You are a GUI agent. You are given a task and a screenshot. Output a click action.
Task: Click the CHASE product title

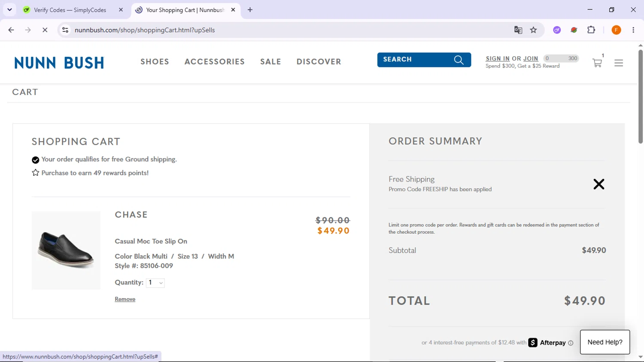click(x=131, y=215)
